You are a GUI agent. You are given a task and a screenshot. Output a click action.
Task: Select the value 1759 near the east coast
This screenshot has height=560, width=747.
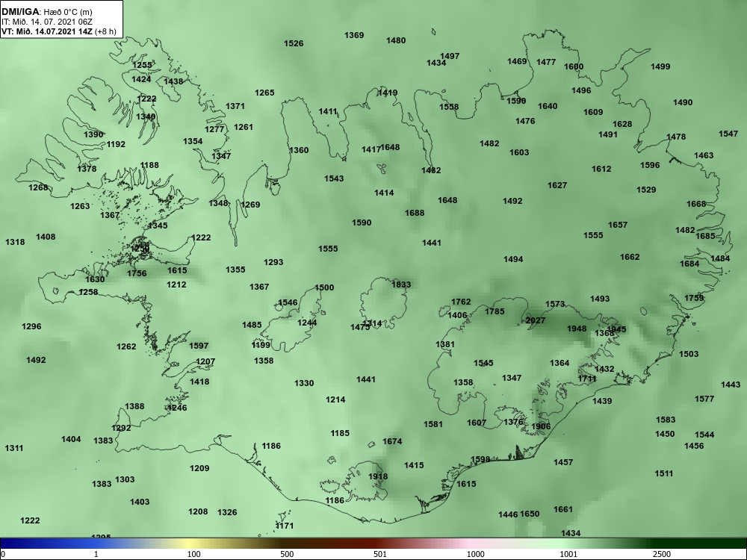(x=694, y=298)
